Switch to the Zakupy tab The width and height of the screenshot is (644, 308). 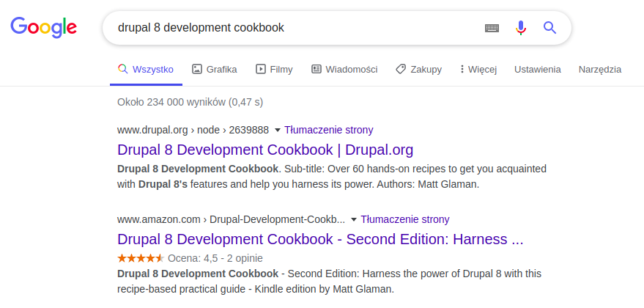click(418, 70)
